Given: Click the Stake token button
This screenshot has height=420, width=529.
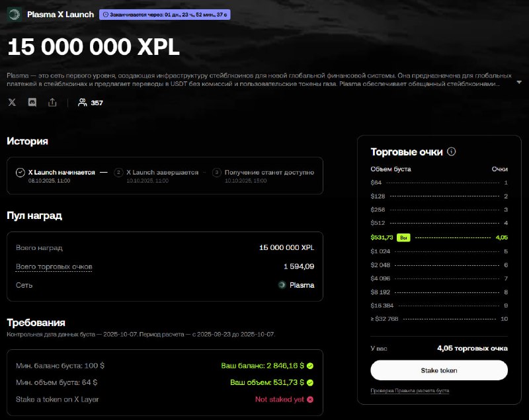Looking at the screenshot, I should coord(439,370).
